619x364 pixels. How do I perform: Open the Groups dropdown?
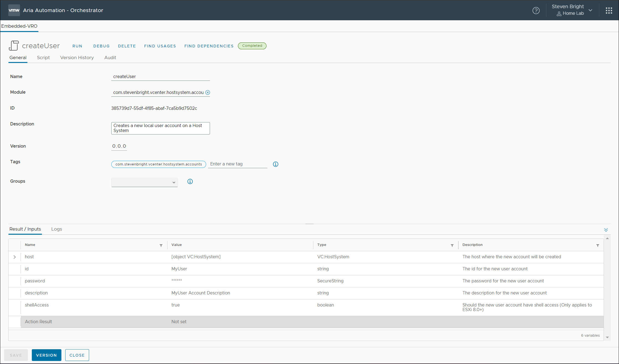tap(144, 182)
